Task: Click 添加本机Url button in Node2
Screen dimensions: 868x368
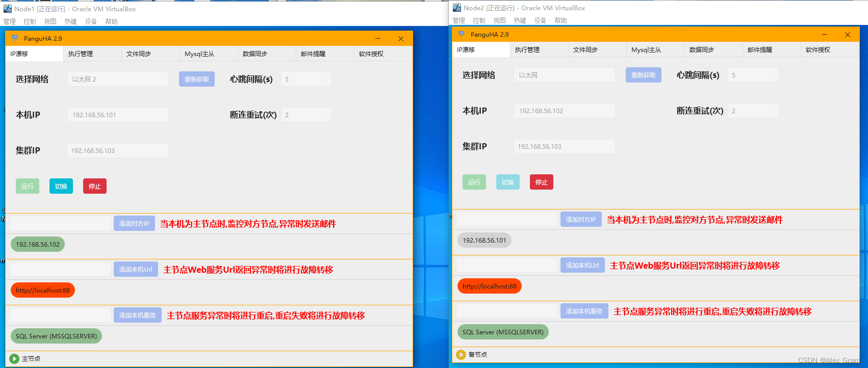Action: [x=582, y=265]
